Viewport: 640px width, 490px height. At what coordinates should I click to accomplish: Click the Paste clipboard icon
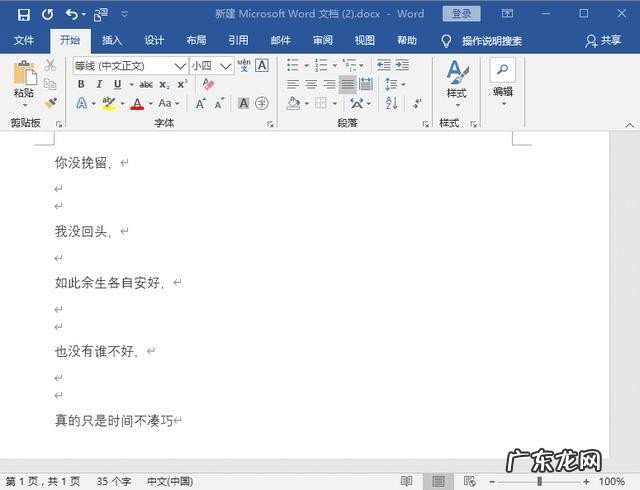(24, 73)
